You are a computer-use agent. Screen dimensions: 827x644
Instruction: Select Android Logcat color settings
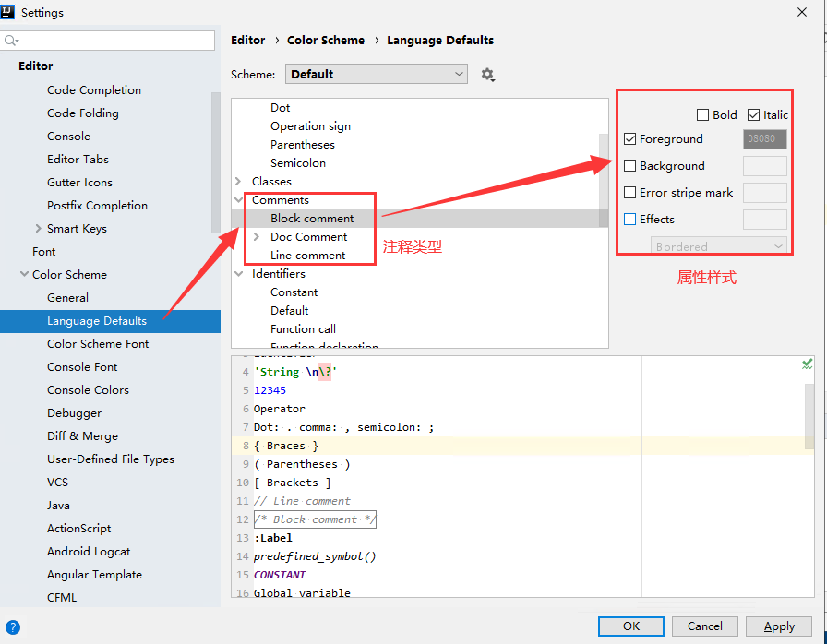coord(88,551)
